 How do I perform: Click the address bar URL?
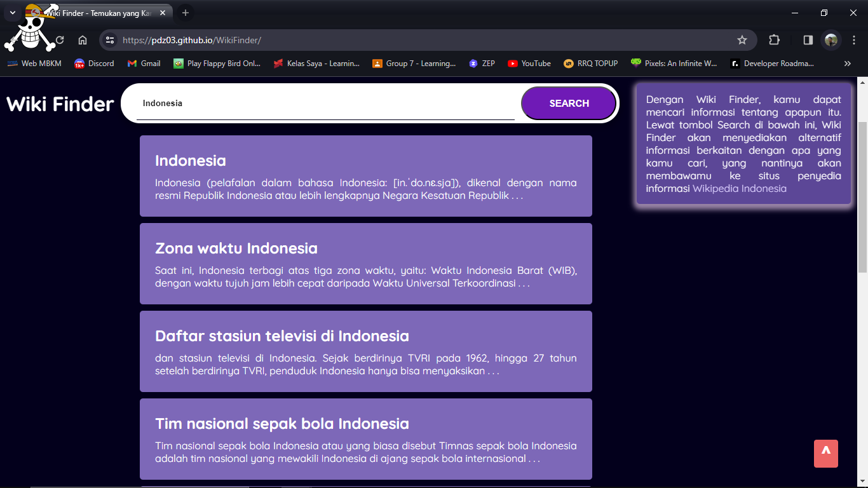192,40
